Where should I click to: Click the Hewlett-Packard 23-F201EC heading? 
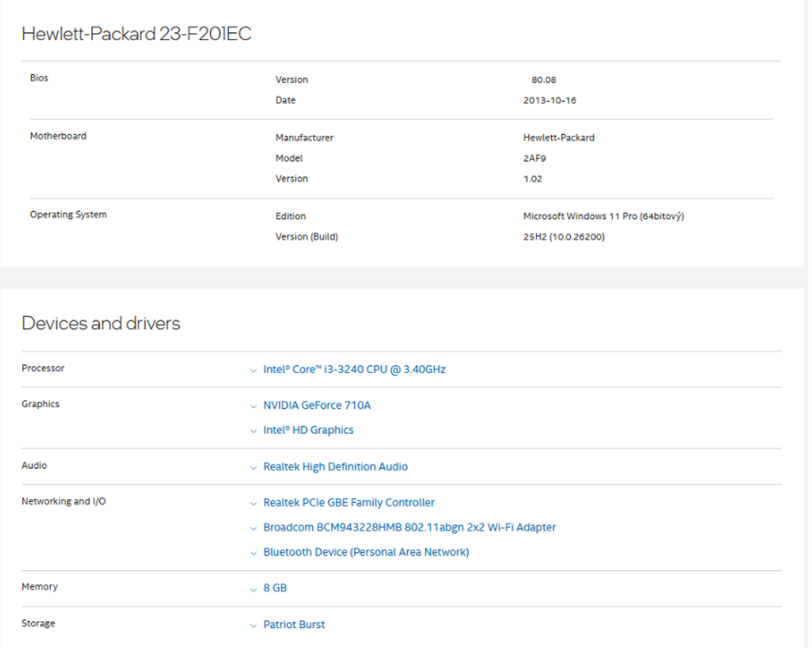click(x=136, y=34)
